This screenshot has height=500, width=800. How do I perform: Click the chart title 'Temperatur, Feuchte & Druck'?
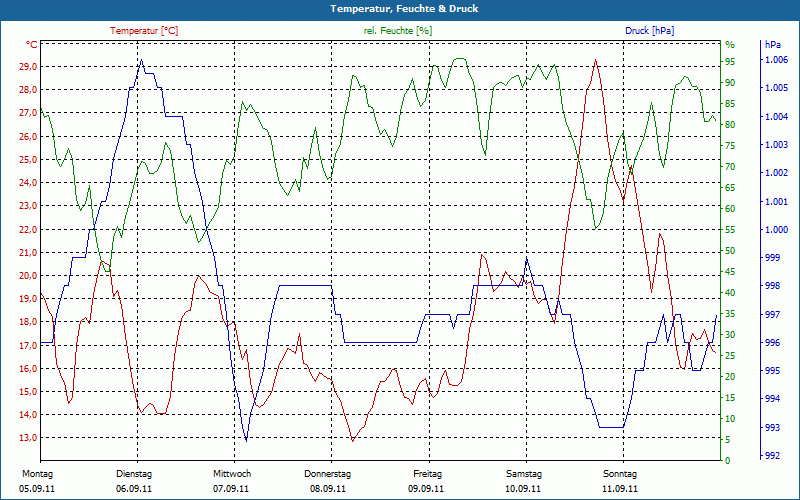pos(404,9)
